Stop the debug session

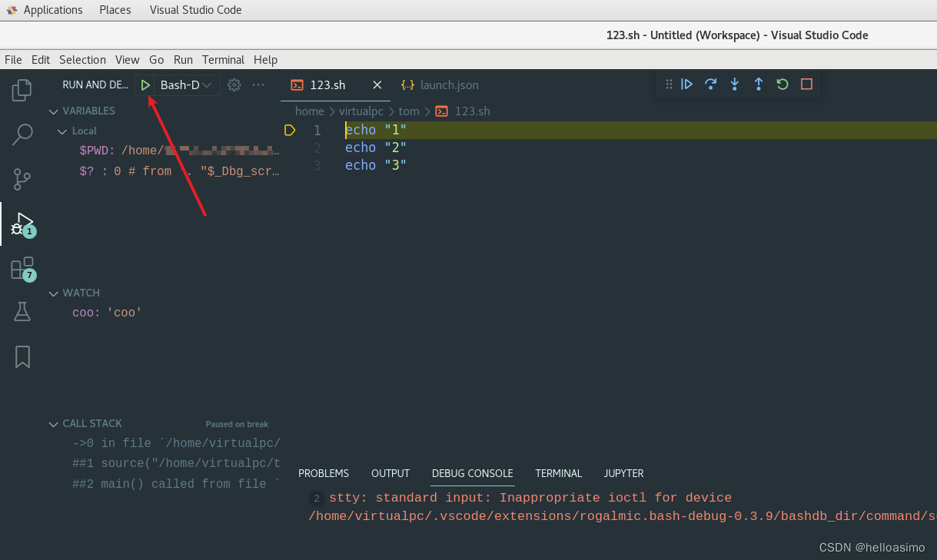tap(806, 84)
